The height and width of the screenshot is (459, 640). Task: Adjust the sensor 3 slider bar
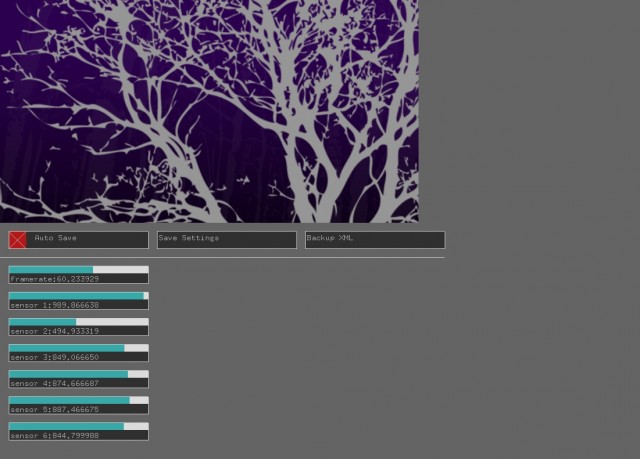click(79, 348)
